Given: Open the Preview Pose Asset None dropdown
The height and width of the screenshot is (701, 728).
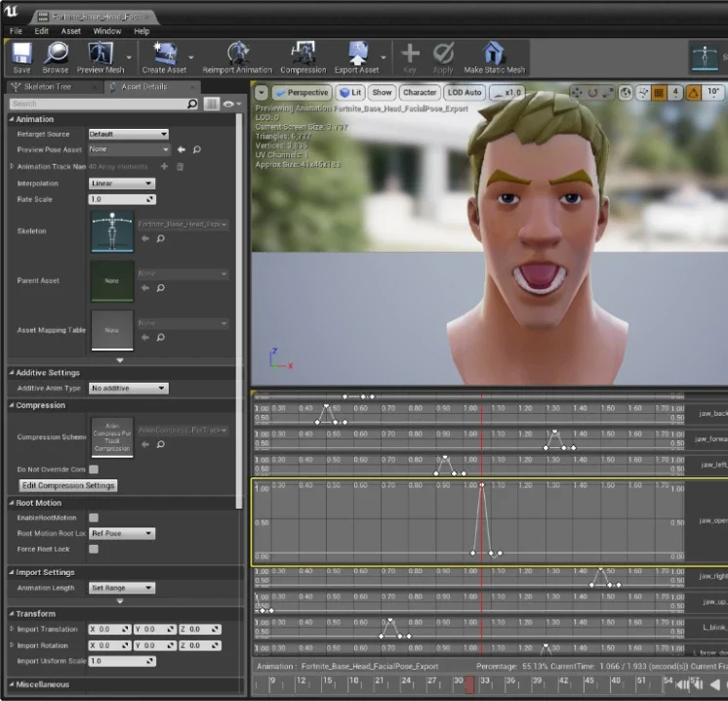Looking at the screenshot, I should [129, 149].
